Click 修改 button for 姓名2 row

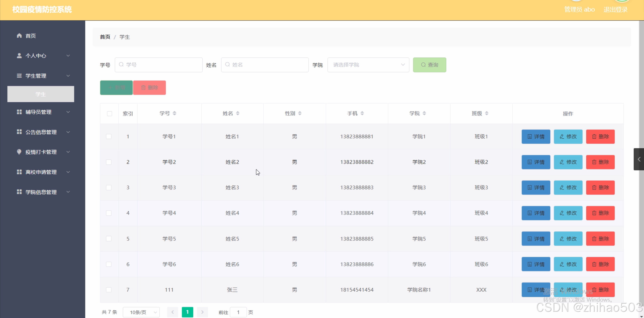(x=568, y=162)
